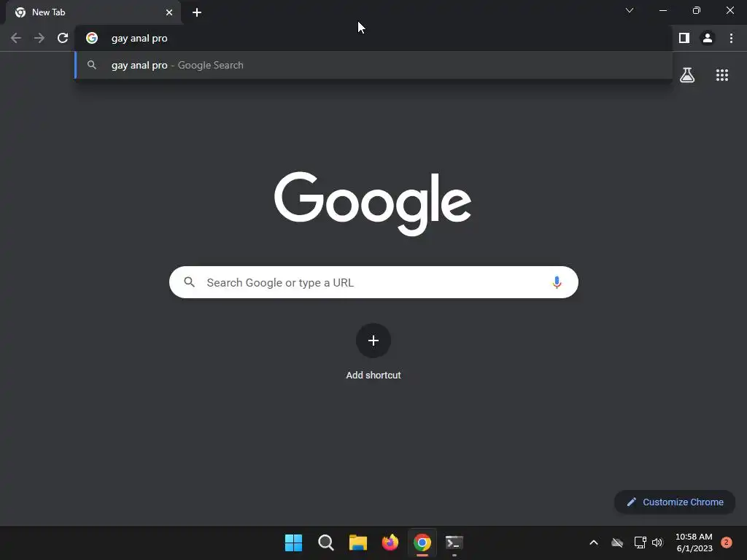
Task: Open Chrome's three-dot menu
Action: (x=731, y=38)
